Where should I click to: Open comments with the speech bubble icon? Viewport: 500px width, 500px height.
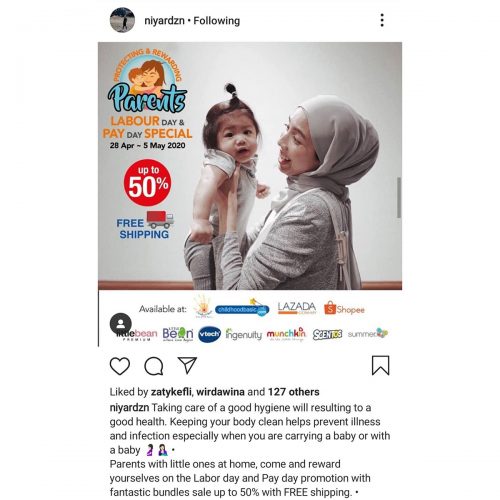coord(154,366)
